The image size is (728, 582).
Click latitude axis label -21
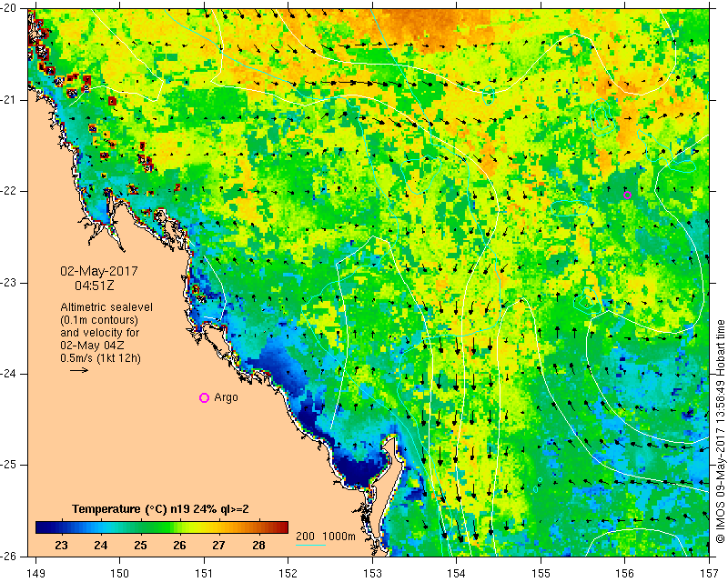tap(8, 100)
